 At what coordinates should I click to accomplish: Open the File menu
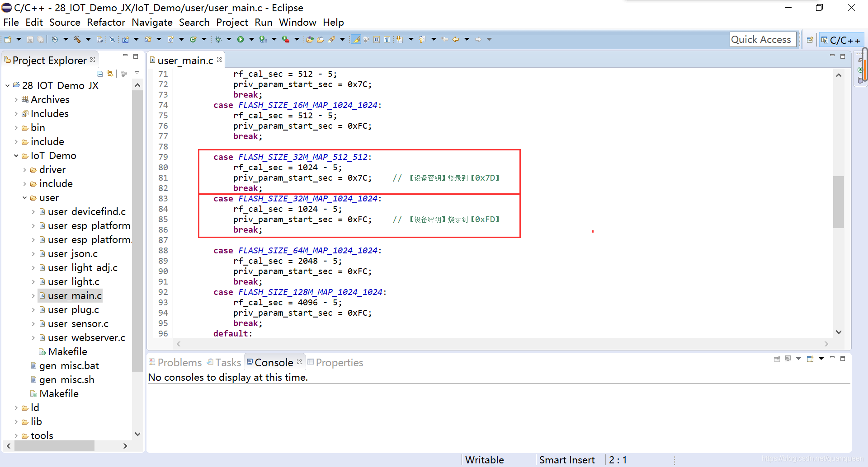pos(11,22)
